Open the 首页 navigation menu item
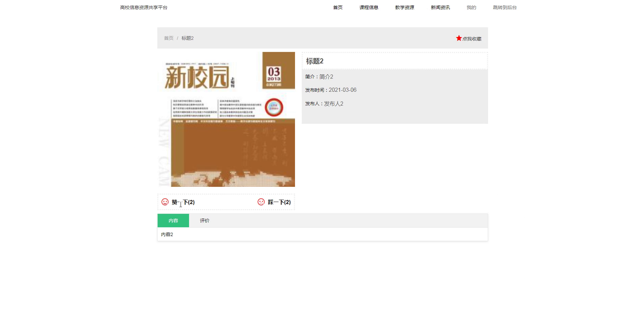Image resolution: width=644 pixels, height=315 pixels. pos(338,7)
